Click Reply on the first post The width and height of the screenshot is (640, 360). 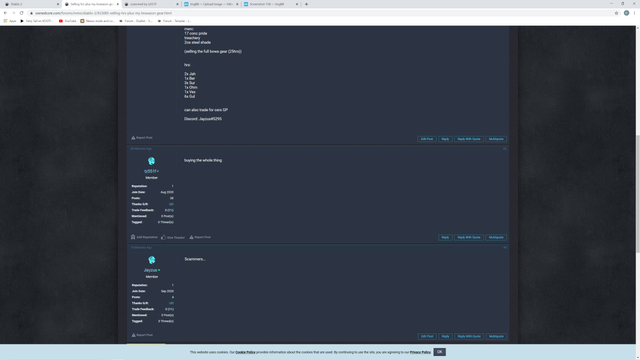(x=445, y=139)
